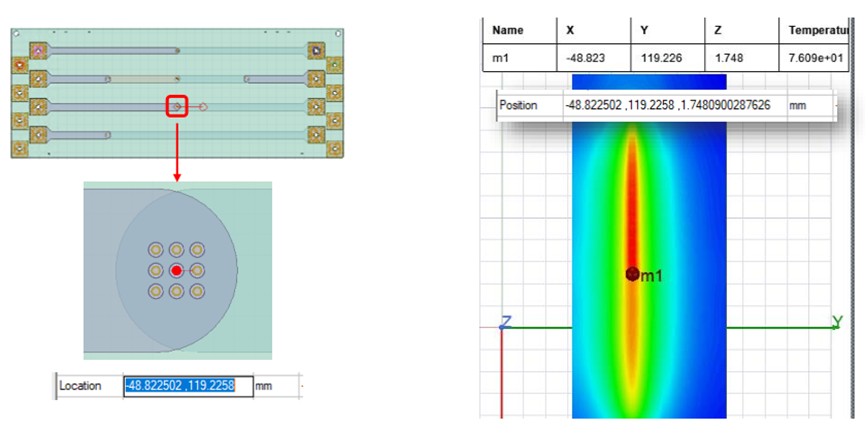Select the cell showing 1.748
Screen dimensions: 865x431
point(741,58)
